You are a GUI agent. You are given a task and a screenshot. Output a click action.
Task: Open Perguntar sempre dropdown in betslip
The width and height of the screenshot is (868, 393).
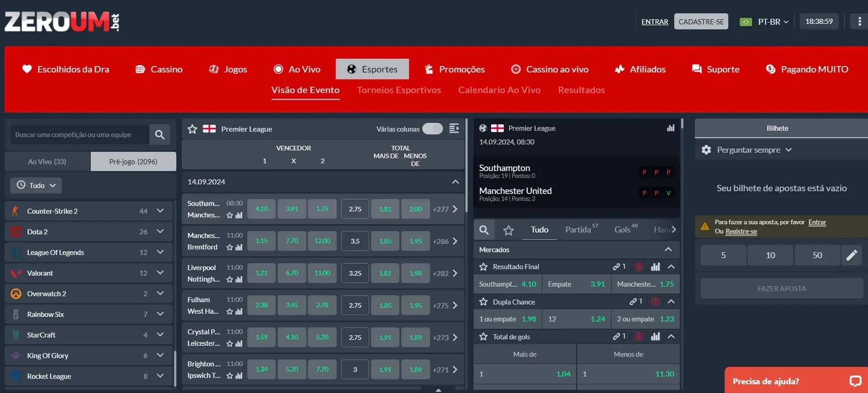click(754, 150)
